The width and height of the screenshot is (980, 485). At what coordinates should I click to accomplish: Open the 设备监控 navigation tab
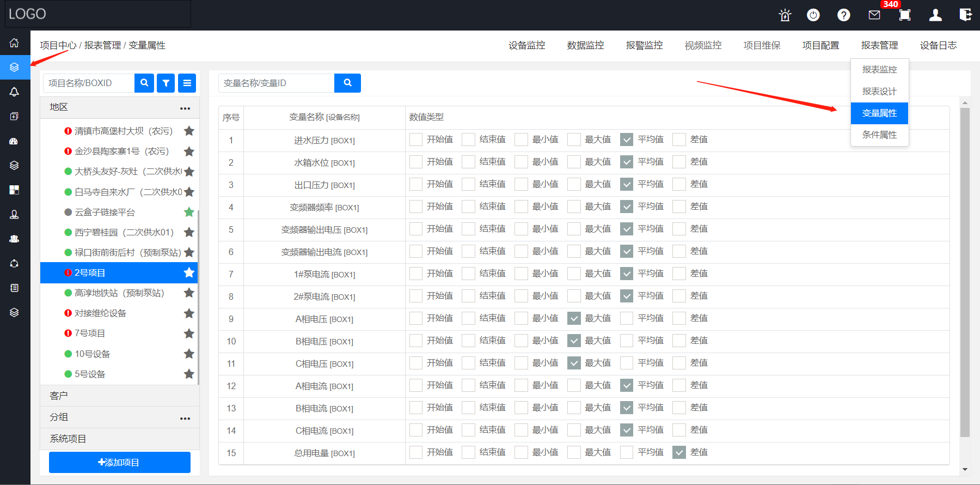526,45
